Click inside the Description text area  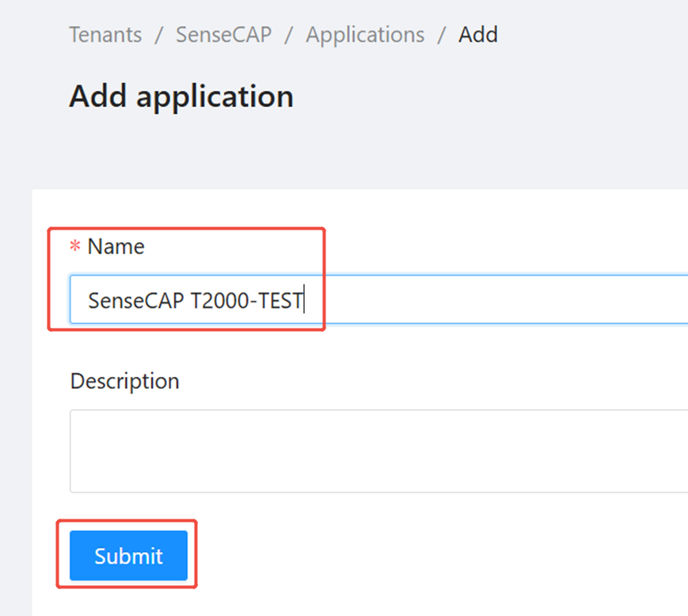[x=378, y=451]
